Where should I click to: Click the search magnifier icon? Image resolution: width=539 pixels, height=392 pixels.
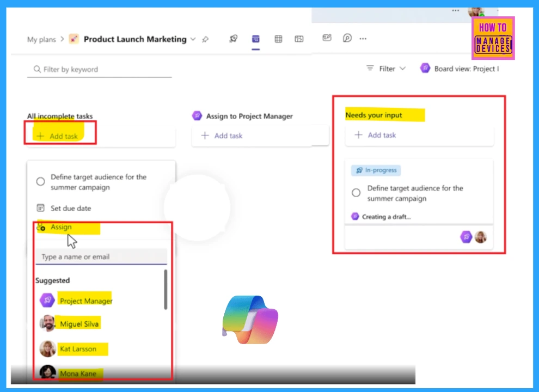[37, 70]
